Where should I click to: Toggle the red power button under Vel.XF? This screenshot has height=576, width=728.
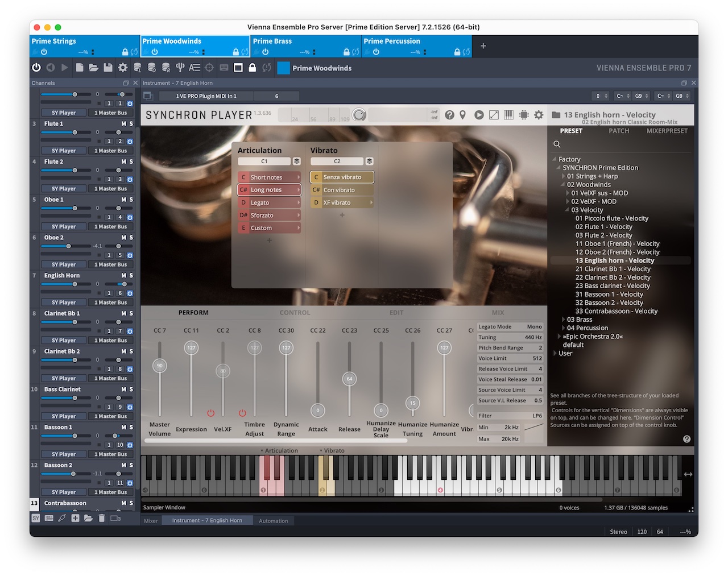(x=211, y=413)
